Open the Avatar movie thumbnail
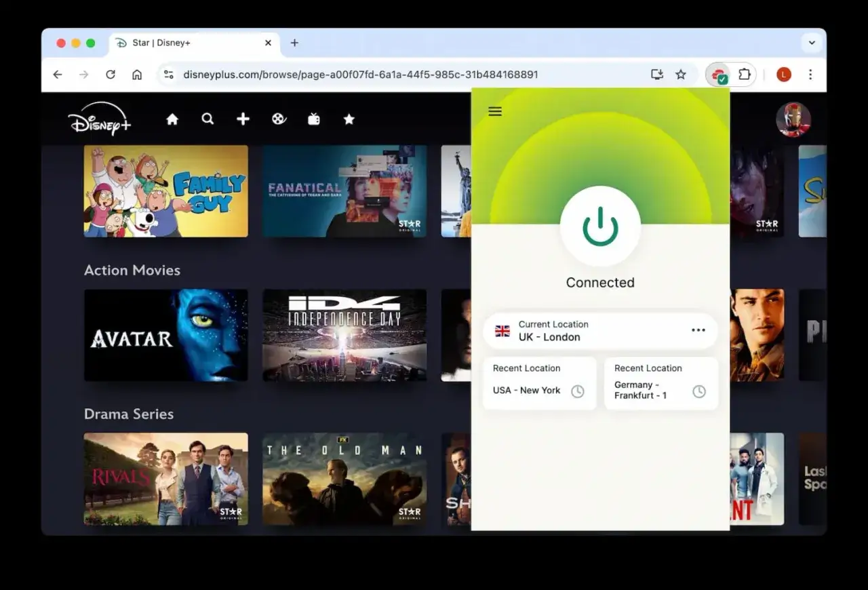The width and height of the screenshot is (868, 590). [166, 335]
